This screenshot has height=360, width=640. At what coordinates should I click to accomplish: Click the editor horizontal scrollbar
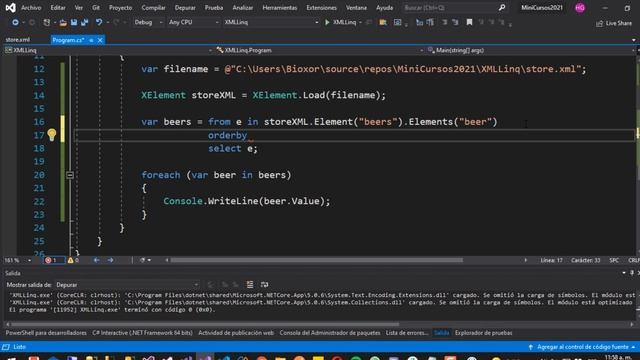click(x=317, y=260)
